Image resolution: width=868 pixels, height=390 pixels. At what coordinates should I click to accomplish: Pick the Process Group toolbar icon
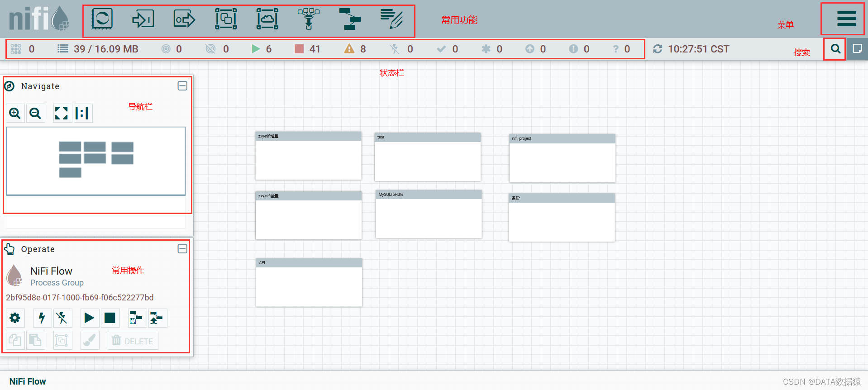(226, 19)
